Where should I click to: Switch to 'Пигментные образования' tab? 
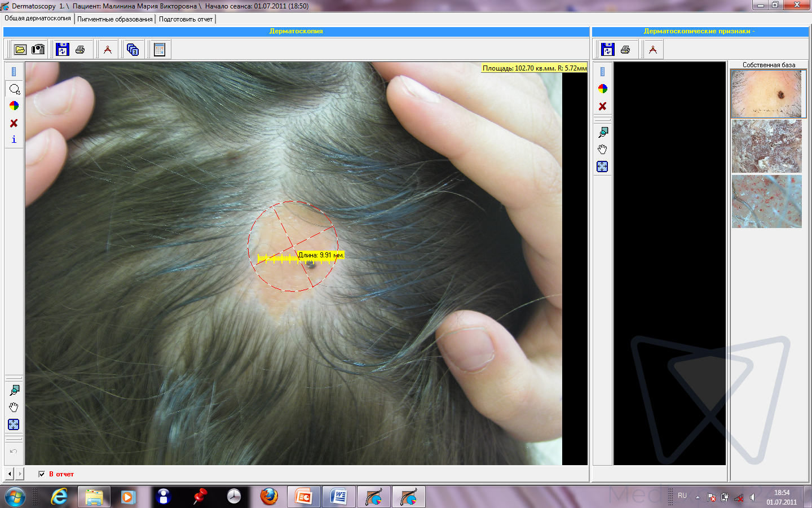coord(115,19)
